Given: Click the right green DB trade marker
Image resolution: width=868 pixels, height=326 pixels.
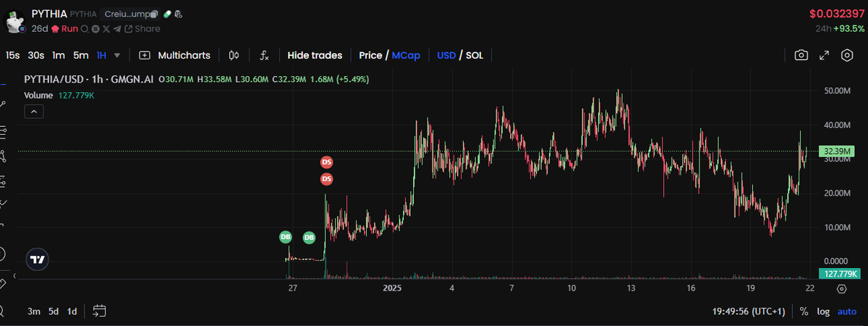Looking at the screenshot, I should [309, 237].
